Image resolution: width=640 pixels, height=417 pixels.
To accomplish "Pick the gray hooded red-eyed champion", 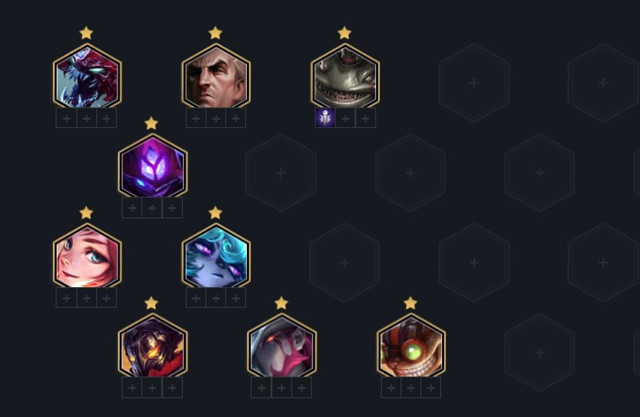I will pyautogui.click(x=282, y=347).
